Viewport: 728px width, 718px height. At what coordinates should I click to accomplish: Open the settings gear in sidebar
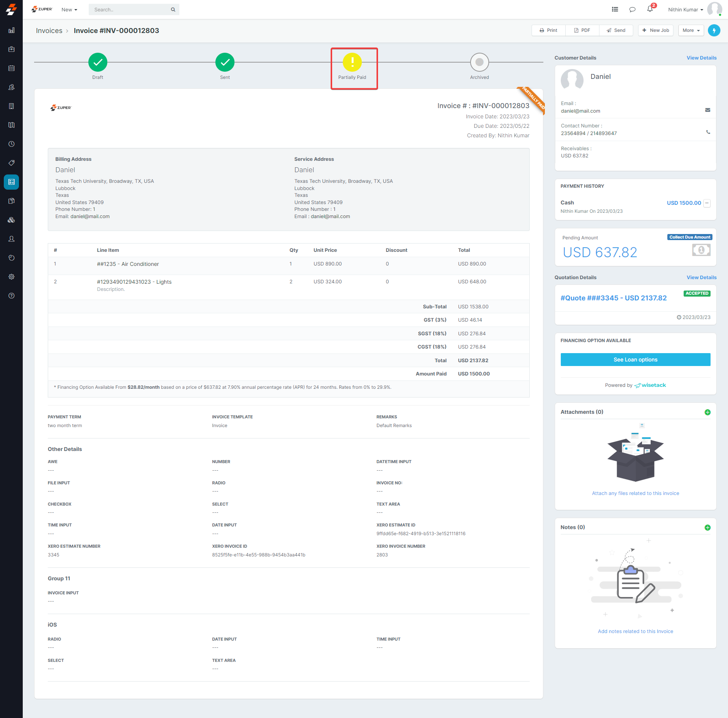pyautogui.click(x=11, y=277)
